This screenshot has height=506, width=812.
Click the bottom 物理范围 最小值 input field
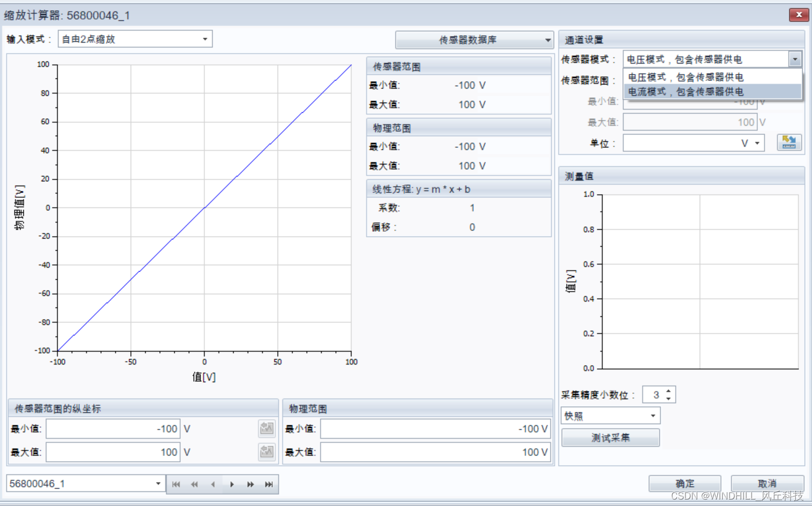435,429
